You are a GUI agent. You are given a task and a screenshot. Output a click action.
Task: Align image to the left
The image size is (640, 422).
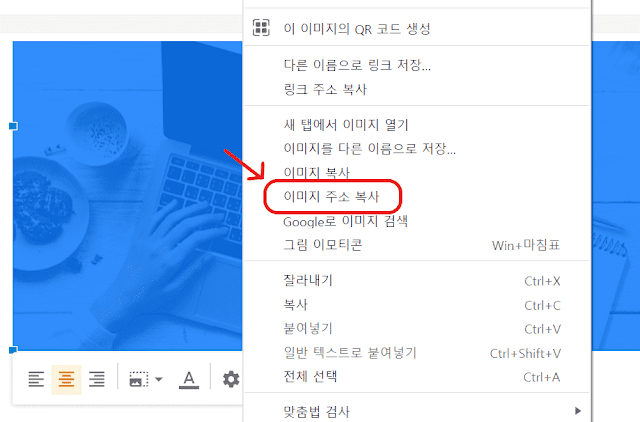pos(36,380)
